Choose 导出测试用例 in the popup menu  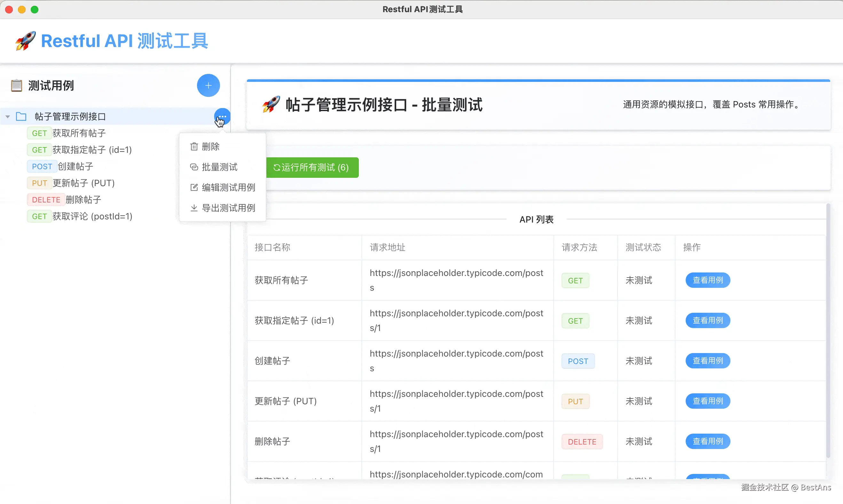click(228, 208)
